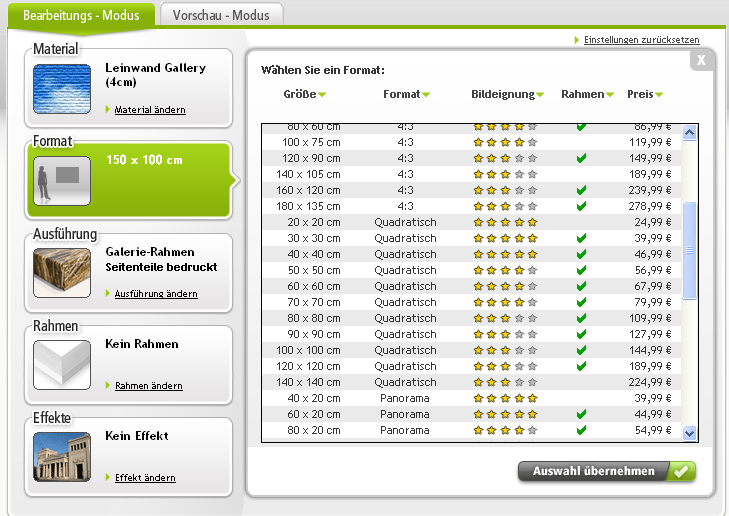Sort the list by Bildeignung column
729x516 pixels.
coord(507,94)
